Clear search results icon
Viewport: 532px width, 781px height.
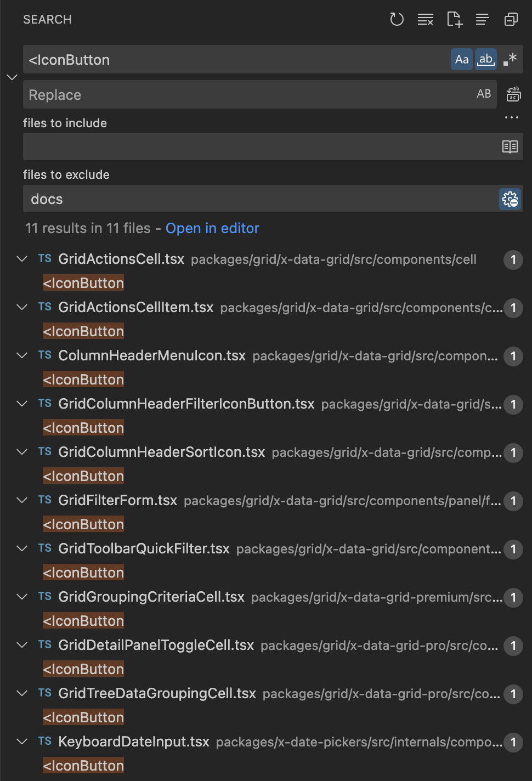426,20
